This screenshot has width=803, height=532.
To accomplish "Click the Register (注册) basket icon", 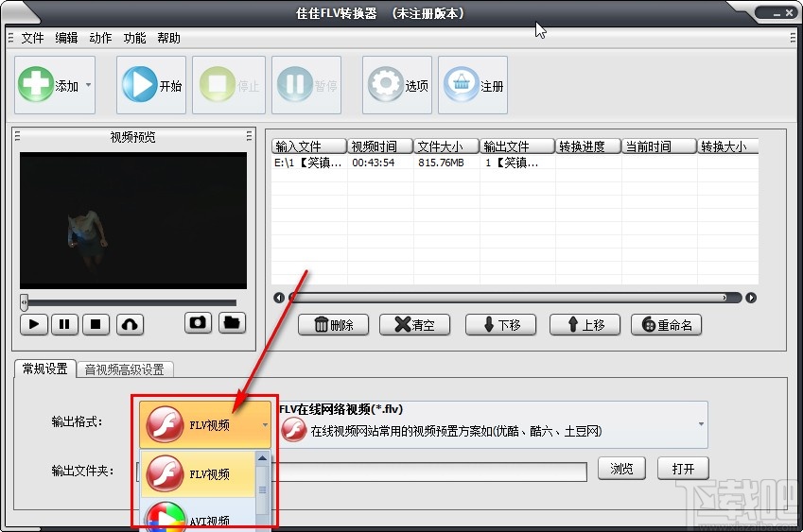I will [x=461, y=85].
